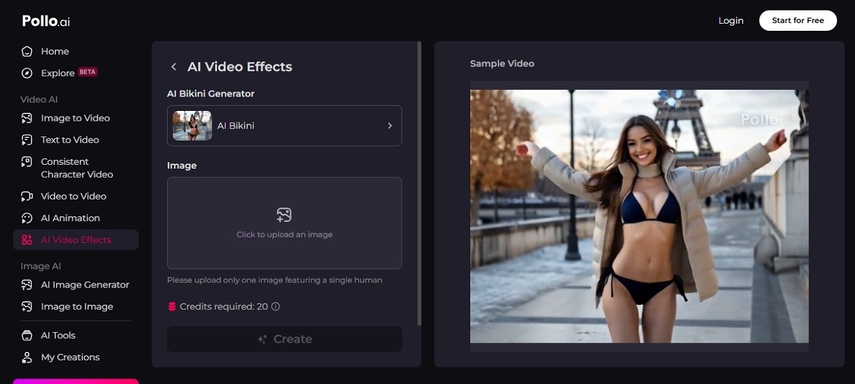Screen dimensions: 855x384
Task: Click the credits info icon
Action: point(275,307)
